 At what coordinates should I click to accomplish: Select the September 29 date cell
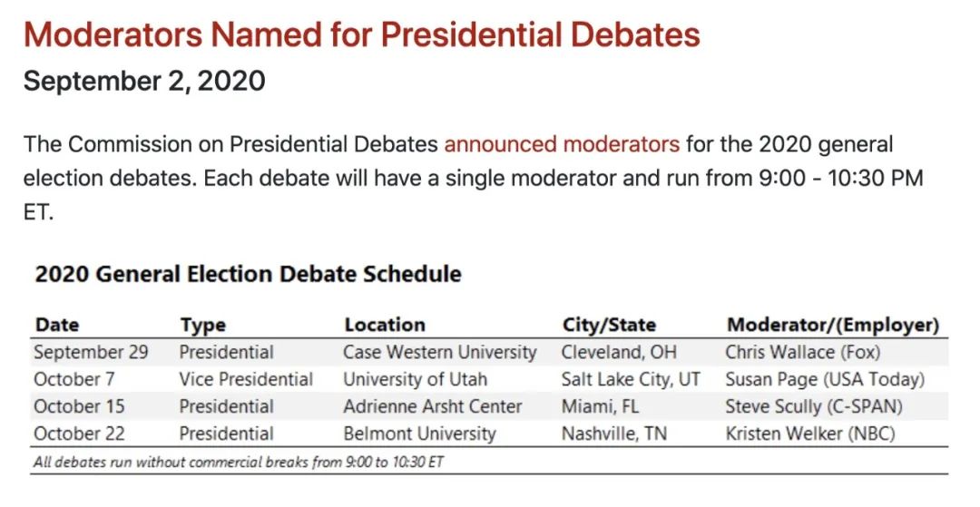[x=92, y=352]
